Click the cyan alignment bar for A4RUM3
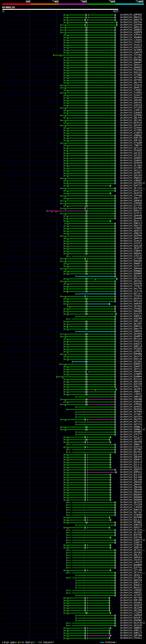Viewport: 146px width, 644px height. tap(98, 304)
